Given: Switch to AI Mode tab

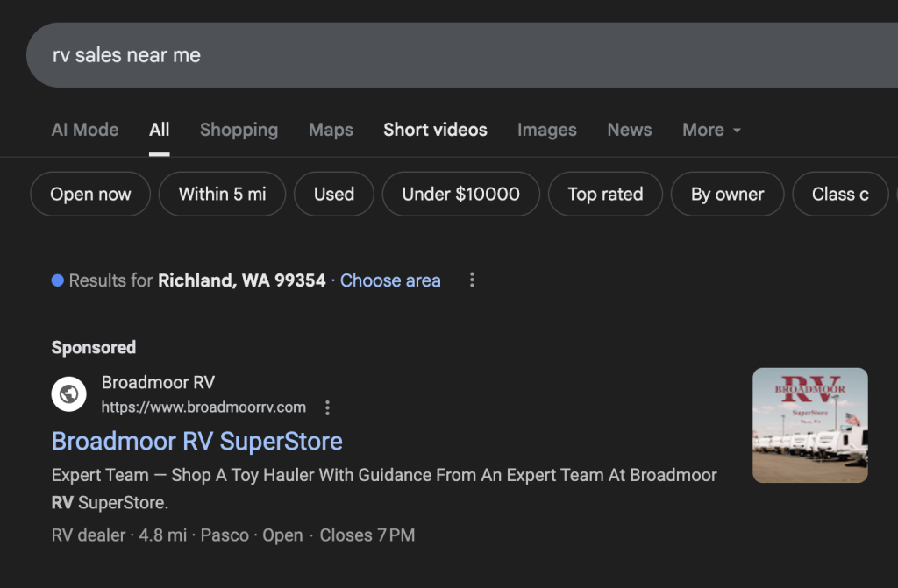Looking at the screenshot, I should tap(85, 130).
